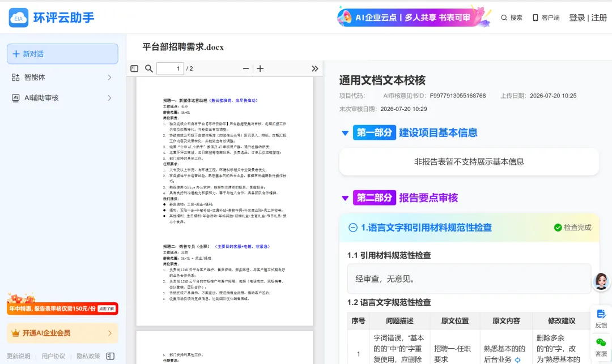Click the 原文位置 column header
612x364 pixels.
coord(454,321)
